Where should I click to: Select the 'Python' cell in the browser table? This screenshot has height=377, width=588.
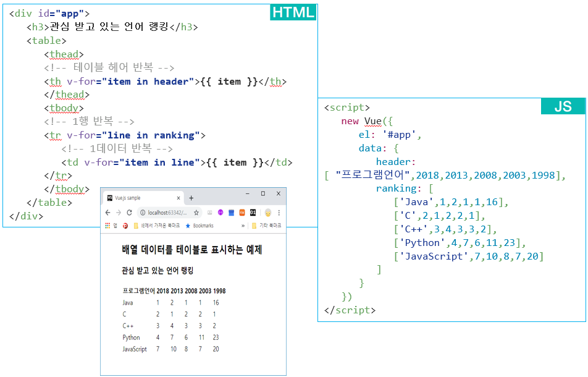(x=131, y=337)
